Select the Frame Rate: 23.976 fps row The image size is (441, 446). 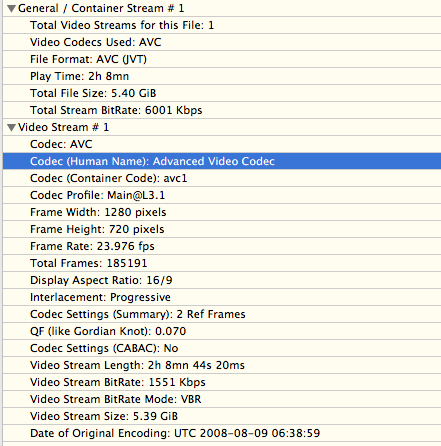[222, 246]
